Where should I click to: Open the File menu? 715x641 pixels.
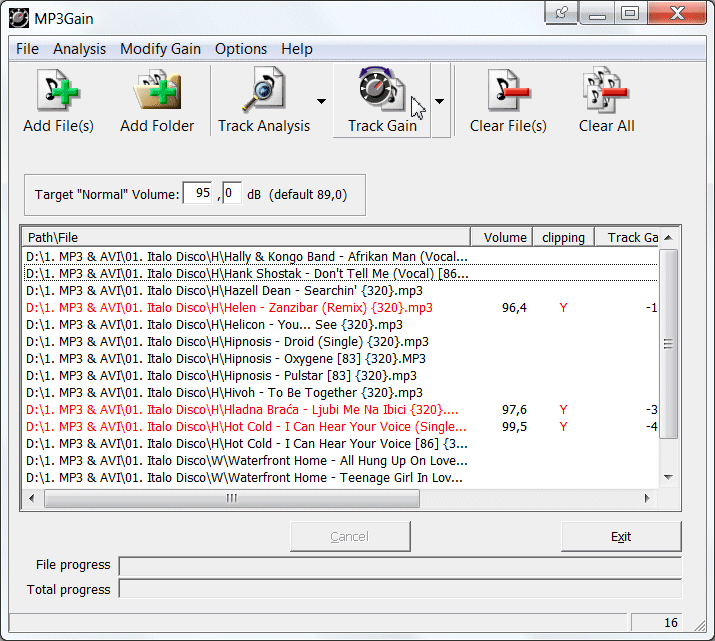click(27, 49)
